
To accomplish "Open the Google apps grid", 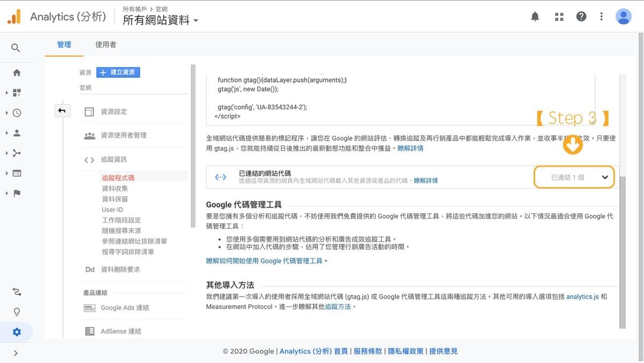I will click(x=559, y=17).
